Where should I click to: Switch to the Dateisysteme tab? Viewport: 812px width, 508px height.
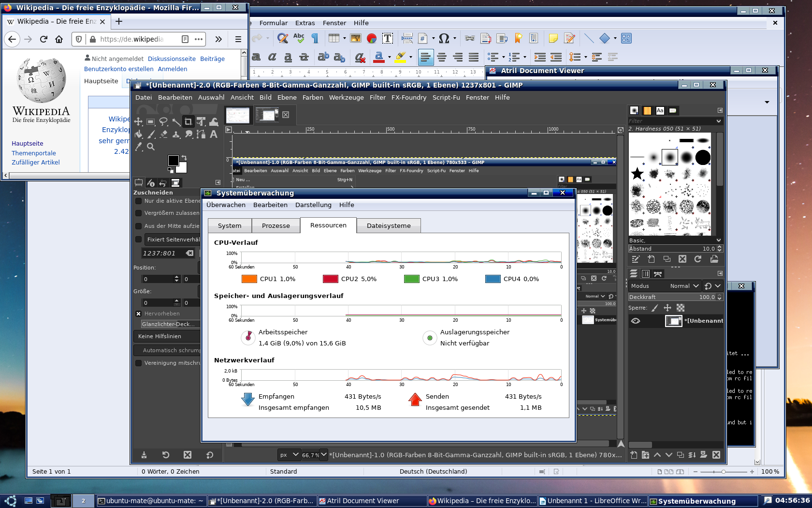point(389,225)
